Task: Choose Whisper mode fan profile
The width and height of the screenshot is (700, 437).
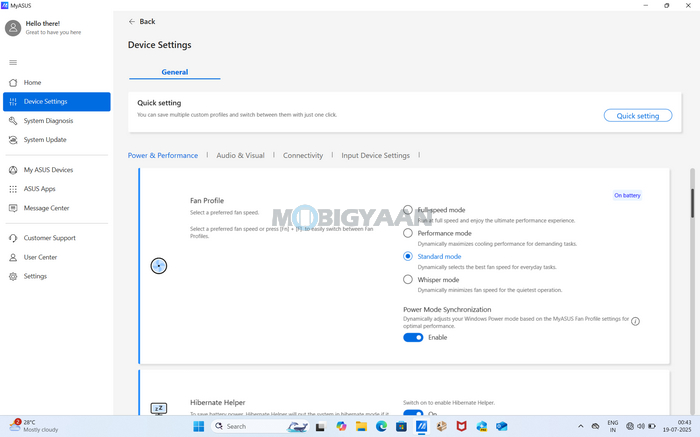Action: [408, 279]
